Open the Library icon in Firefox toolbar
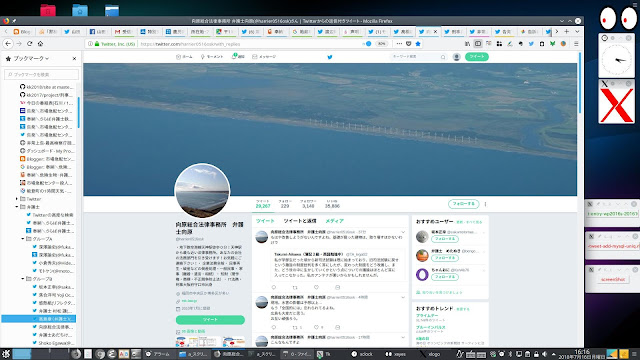Screen dimensions: 640x360 point(467,44)
